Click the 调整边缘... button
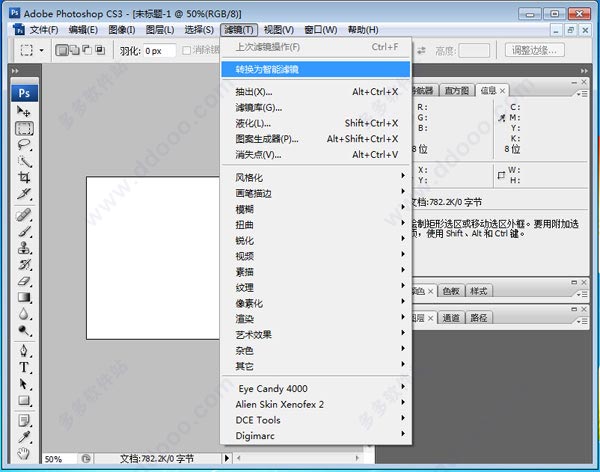Viewport: 600px width, 472px height. (x=535, y=50)
